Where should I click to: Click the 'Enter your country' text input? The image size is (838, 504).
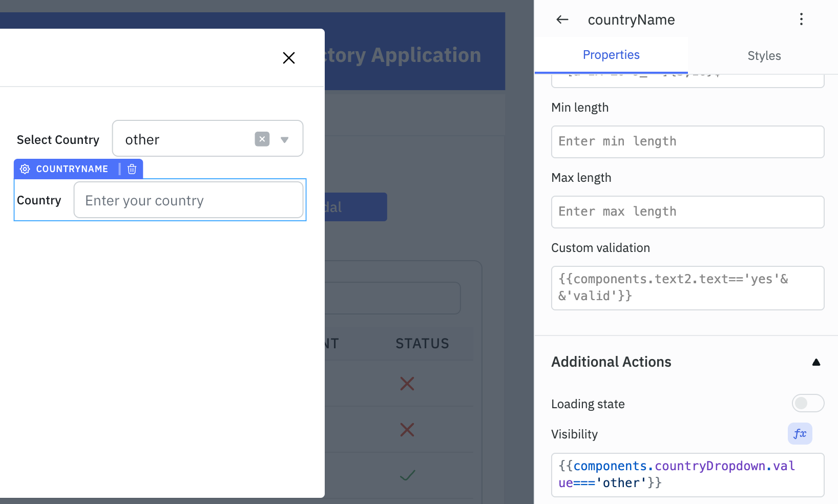[188, 200]
